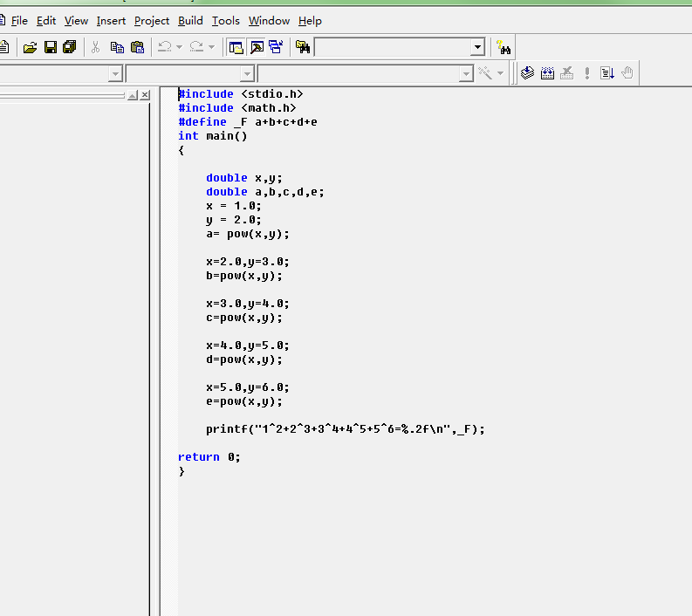Click the Find in Files icon
The height and width of the screenshot is (616, 692).
303,47
